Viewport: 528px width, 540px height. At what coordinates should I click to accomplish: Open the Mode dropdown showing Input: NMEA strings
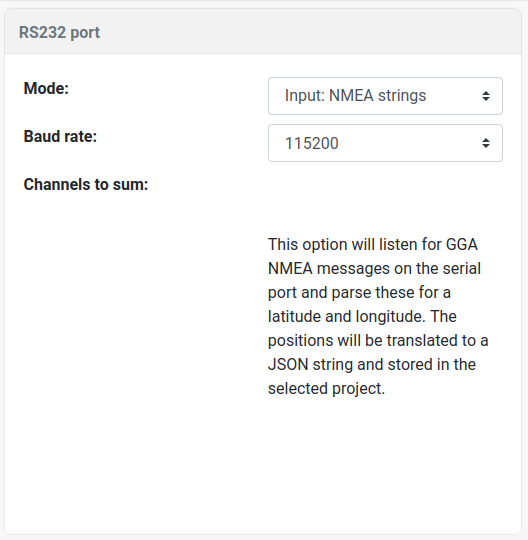coord(385,96)
